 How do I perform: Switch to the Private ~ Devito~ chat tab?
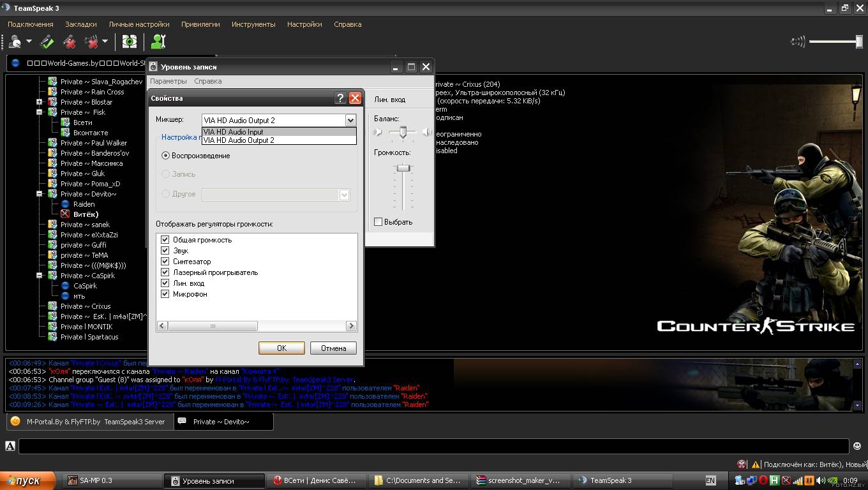coord(223,421)
